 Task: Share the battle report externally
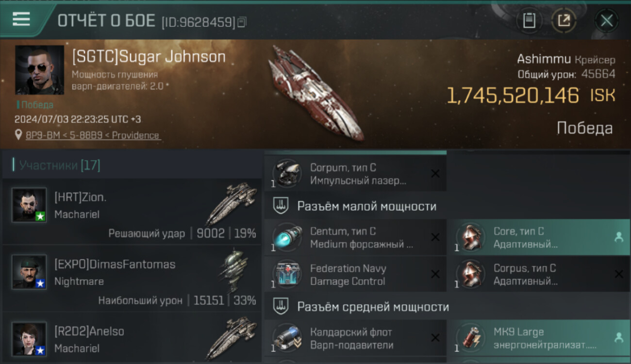click(x=564, y=20)
